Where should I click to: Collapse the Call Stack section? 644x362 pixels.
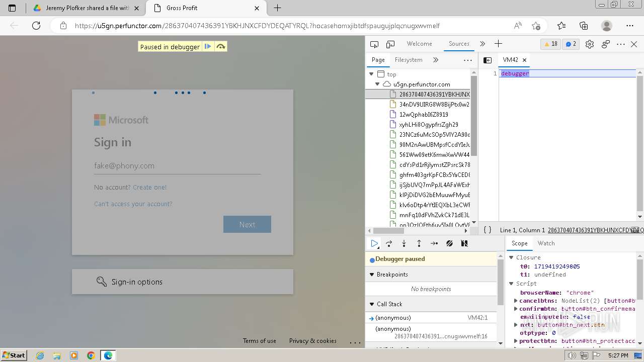[x=372, y=304]
